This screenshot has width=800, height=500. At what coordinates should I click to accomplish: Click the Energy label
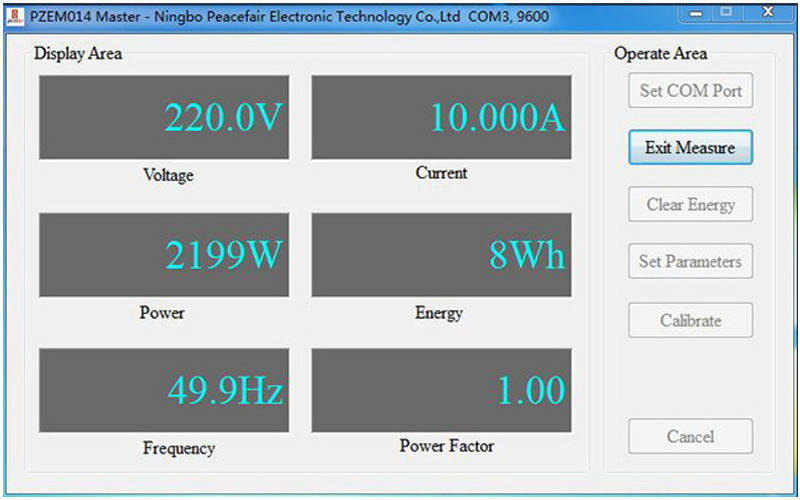pos(439,313)
